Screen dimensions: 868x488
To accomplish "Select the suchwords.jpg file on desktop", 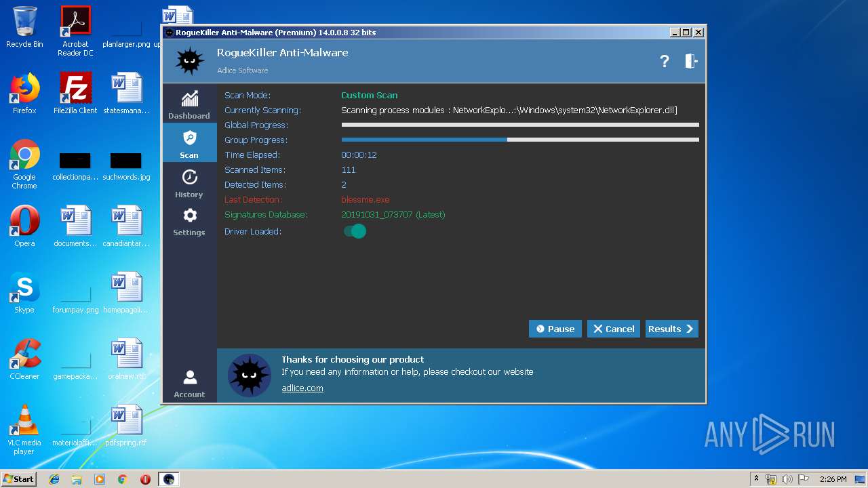I will pyautogui.click(x=126, y=165).
